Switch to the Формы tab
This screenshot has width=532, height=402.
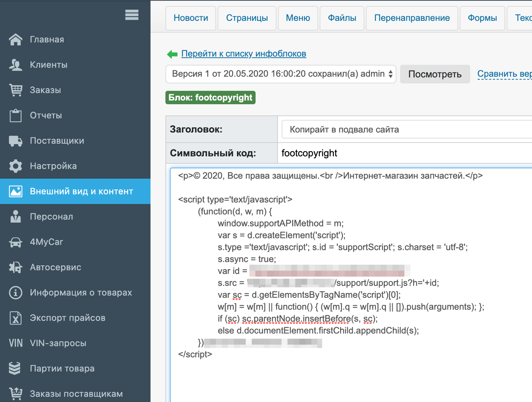(482, 18)
